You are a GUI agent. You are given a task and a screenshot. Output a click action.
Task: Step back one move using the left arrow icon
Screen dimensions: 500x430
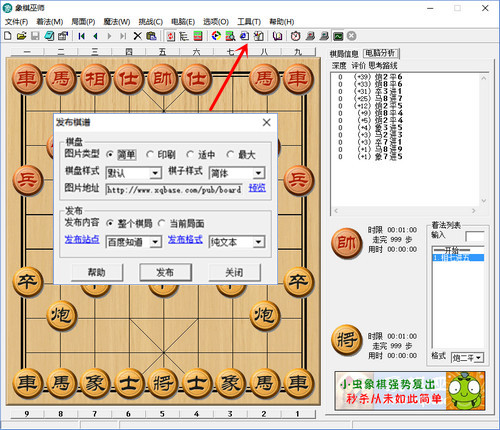point(95,36)
